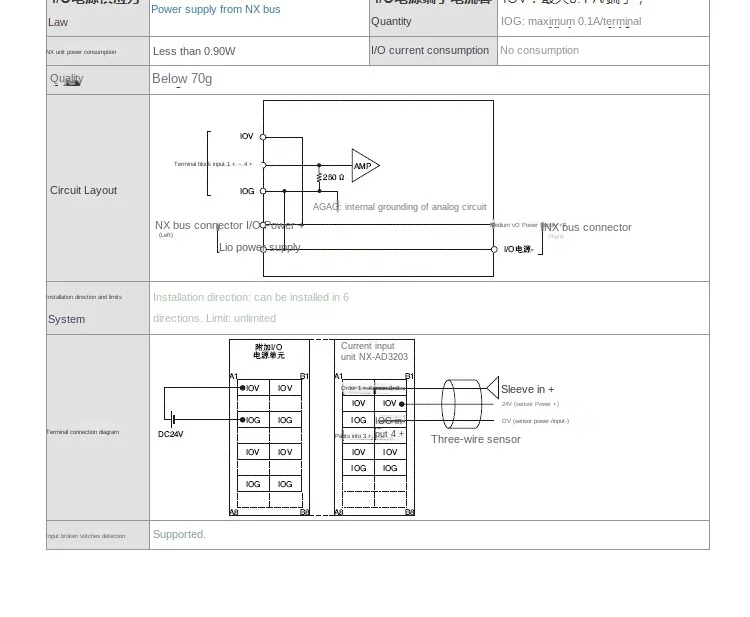Click the 'Lio power supply' label
Screen dimensions: 750x617
[260, 247]
